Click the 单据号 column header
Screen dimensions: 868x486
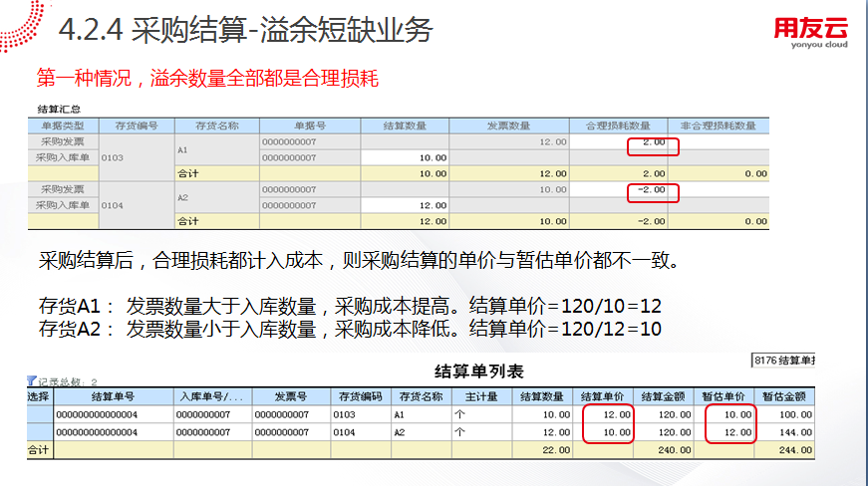[310, 125]
